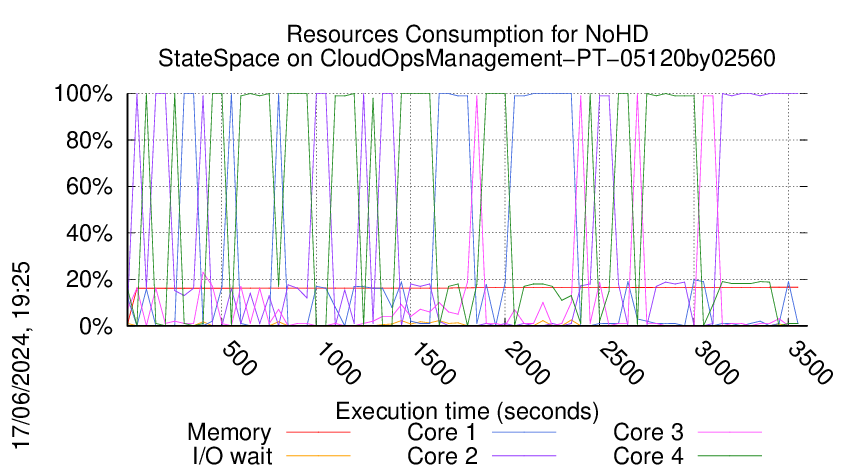Screen dimensions: 850x475
Task: Click the red Memory legend line sample
Action: (x=318, y=432)
